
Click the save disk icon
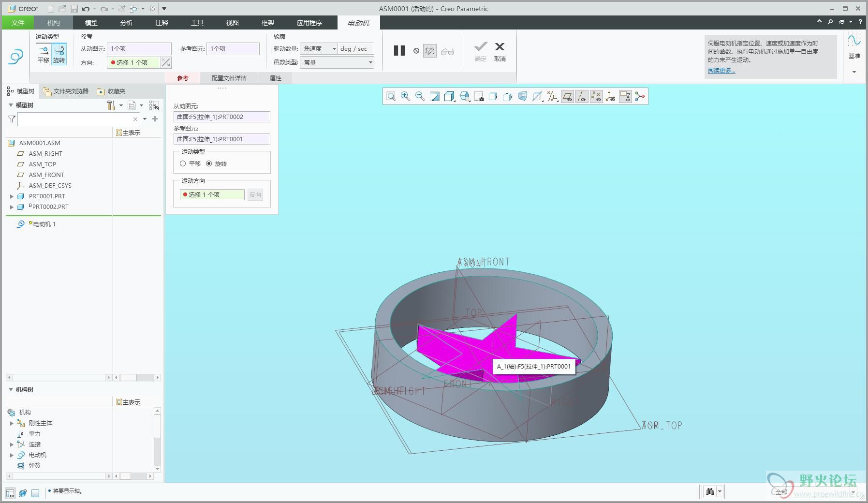click(74, 9)
